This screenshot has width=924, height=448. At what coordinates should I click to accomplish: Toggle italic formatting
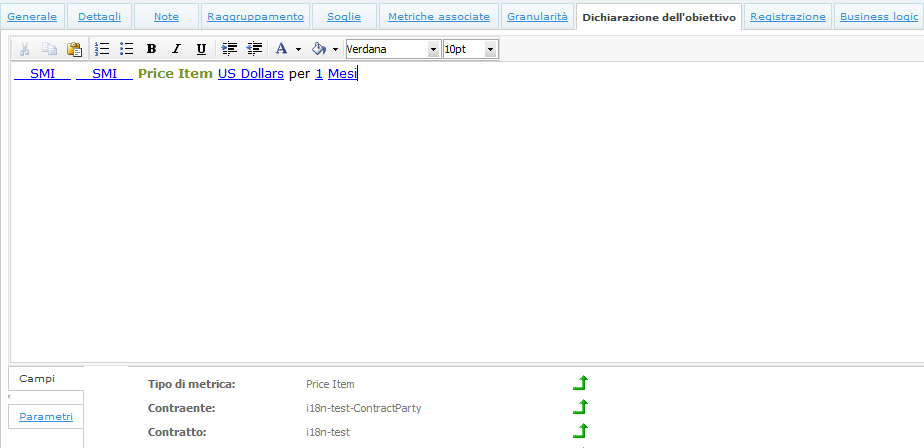click(176, 49)
